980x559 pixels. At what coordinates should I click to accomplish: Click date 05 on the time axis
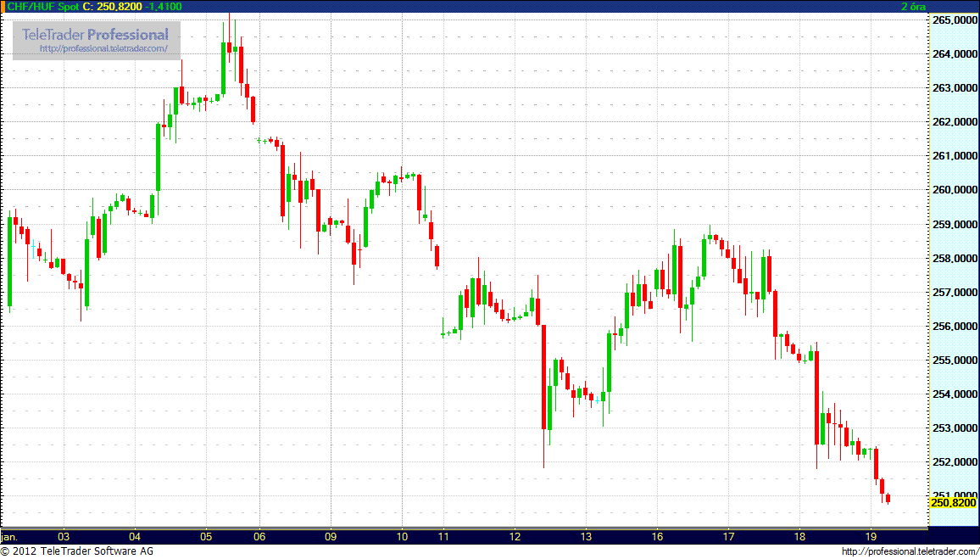click(207, 536)
